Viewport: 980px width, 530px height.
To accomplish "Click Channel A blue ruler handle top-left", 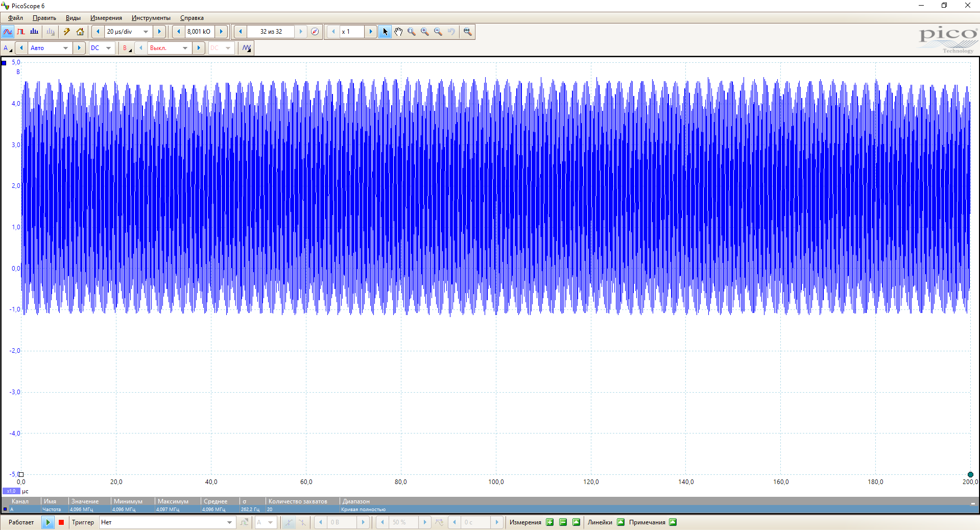I will click(4, 63).
